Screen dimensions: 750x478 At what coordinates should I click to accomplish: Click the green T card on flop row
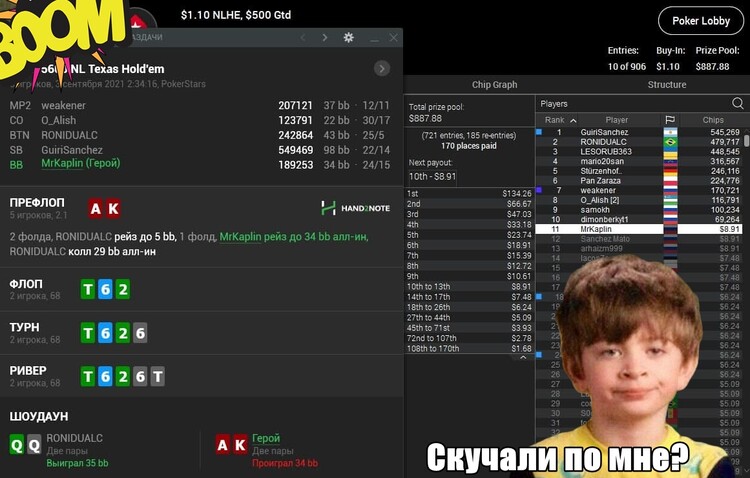(88, 289)
